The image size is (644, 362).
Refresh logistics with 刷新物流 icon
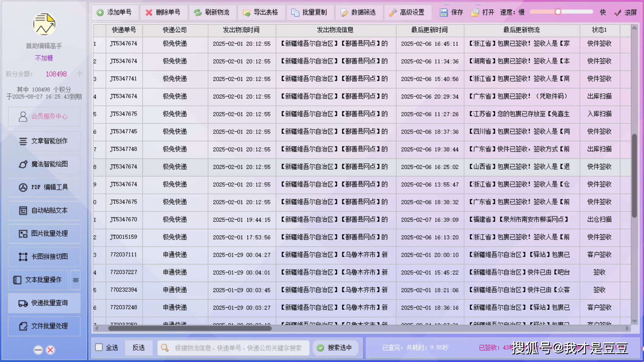pos(198,13)
